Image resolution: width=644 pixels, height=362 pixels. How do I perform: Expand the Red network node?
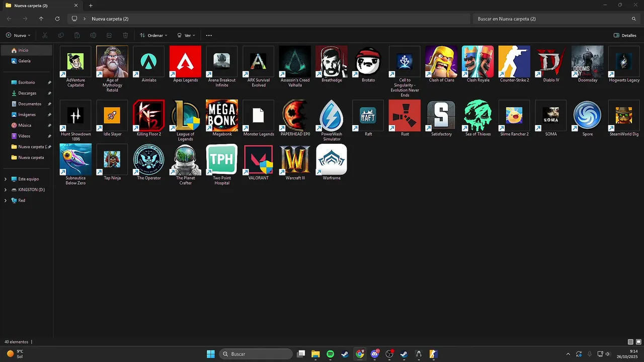(x=6, y=200)
